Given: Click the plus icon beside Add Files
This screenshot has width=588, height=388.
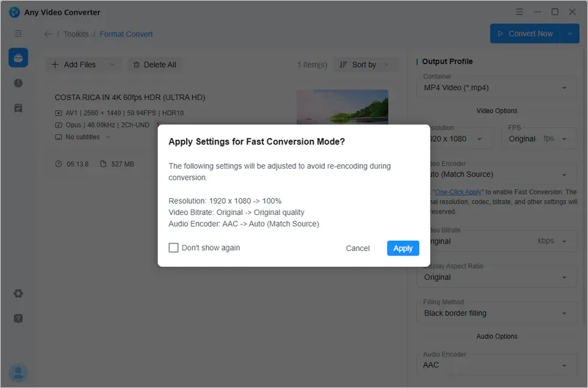Looking at the screenshot, I should [x=55, y=65].
